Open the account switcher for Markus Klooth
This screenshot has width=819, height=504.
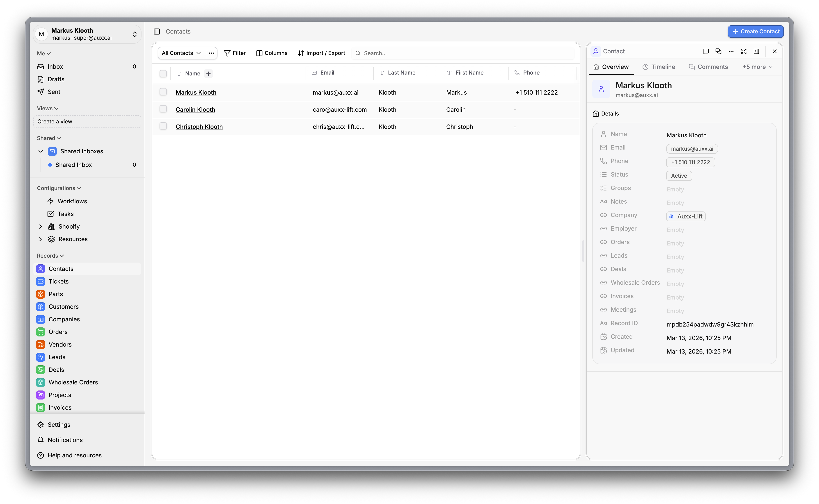[87, 34]
